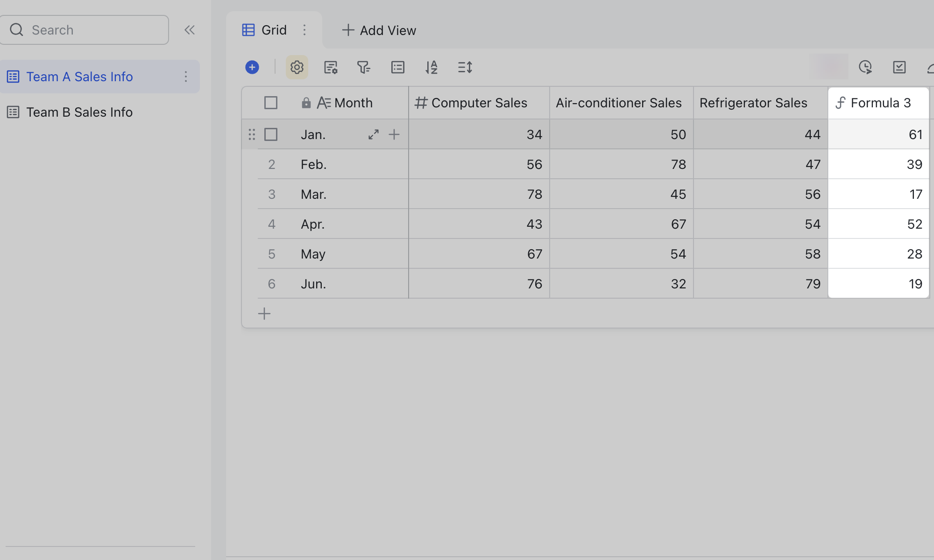Click the group records icon

click(398, 67)
